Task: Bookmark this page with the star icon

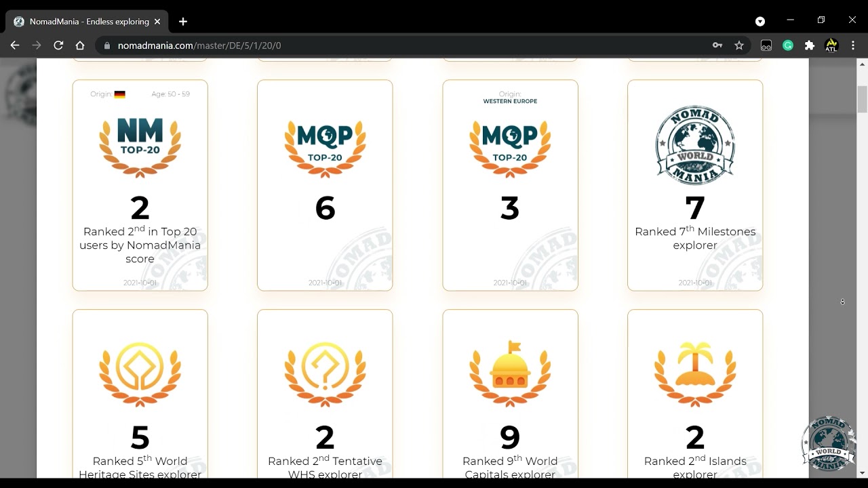Action: 739,45
